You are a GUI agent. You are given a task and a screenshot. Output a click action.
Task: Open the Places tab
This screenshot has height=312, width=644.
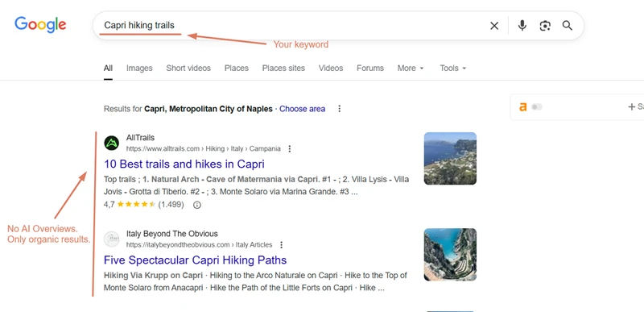tap(237, 69)
